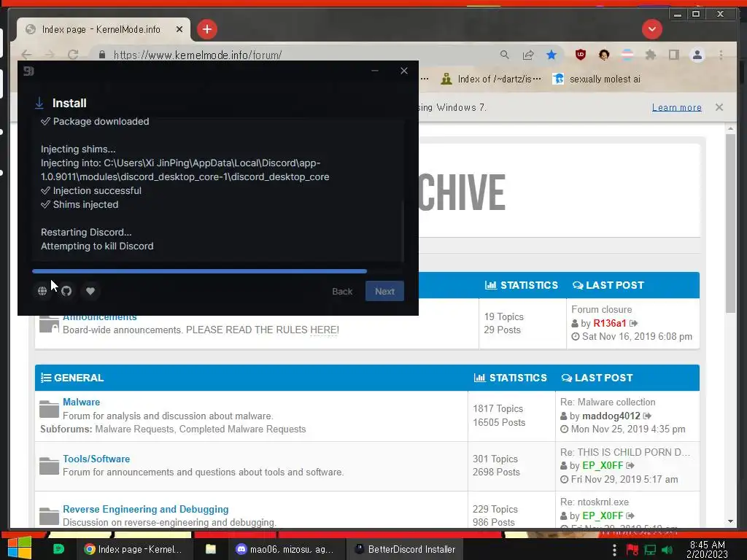The width and height of the screenshot is (747, 560).
Task: Click the share page icon in the address bar
Action: point(528,55)
